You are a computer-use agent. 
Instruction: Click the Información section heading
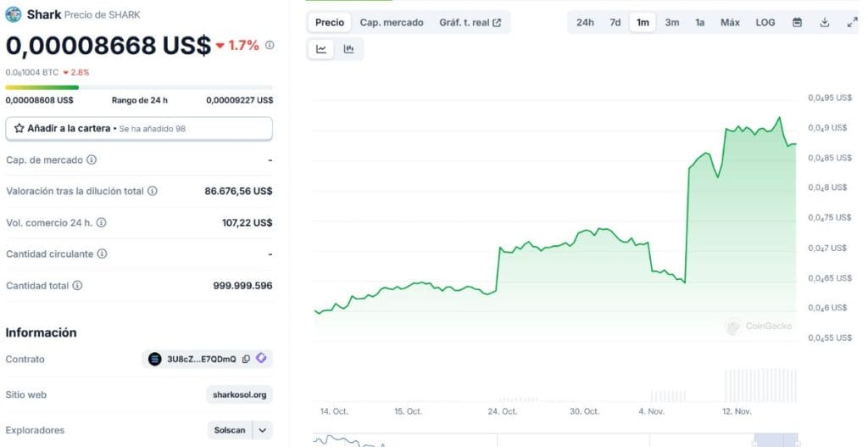[x=41, y=332]
